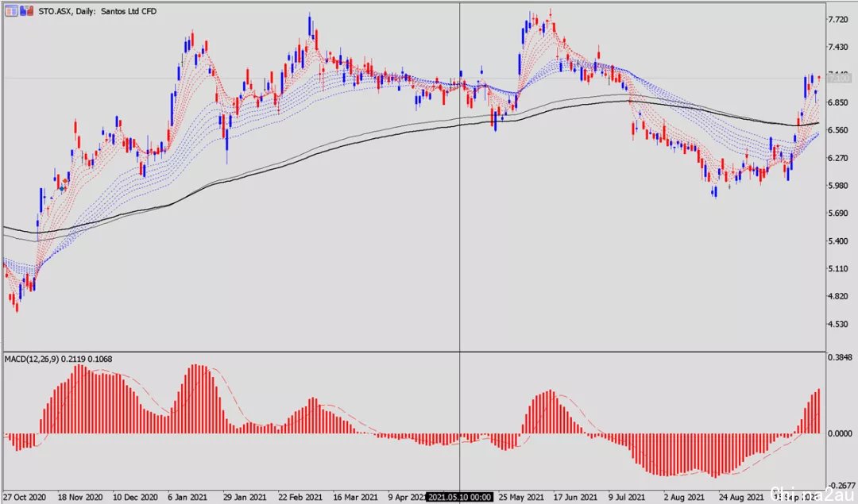
Task: Click the orange circle trade marker on chart
Action: (66, 181)
